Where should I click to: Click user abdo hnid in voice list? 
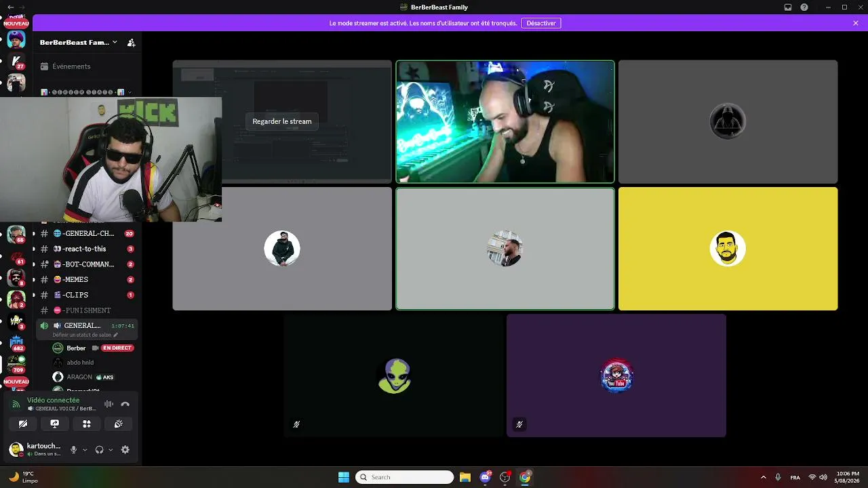pos(80,363)
